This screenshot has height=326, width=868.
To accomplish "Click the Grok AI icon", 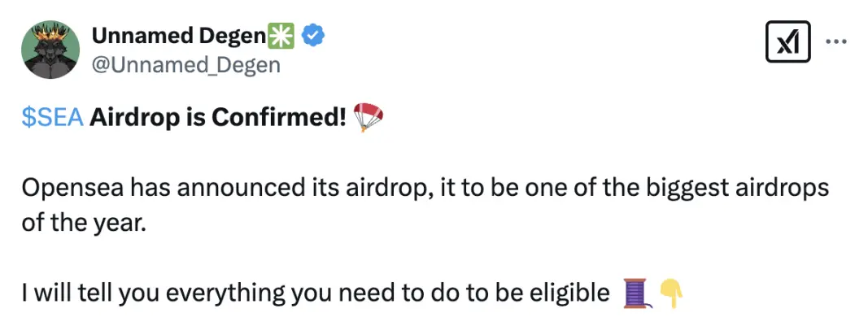I will click(788, 41).
